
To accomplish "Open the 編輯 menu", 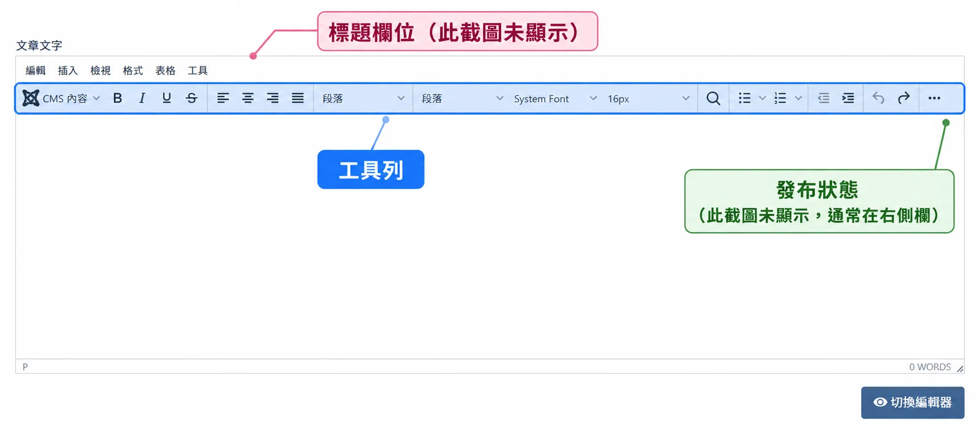I will click(x=36, y=70).
